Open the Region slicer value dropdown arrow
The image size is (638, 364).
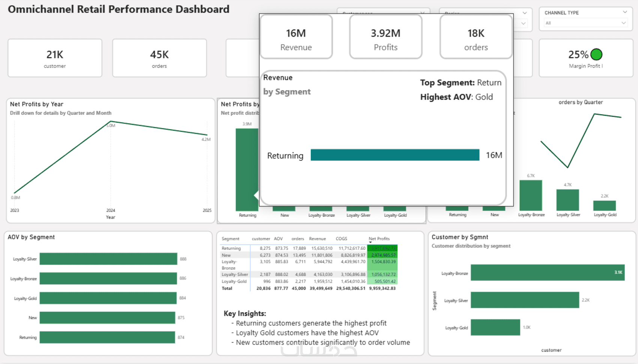pyautogui.click(x=524, y=23)
